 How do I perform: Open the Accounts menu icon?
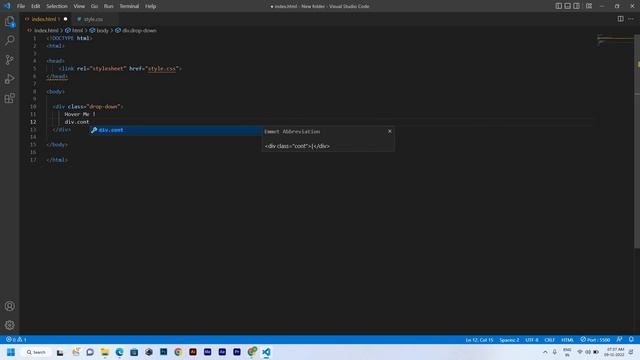(10, 306)
